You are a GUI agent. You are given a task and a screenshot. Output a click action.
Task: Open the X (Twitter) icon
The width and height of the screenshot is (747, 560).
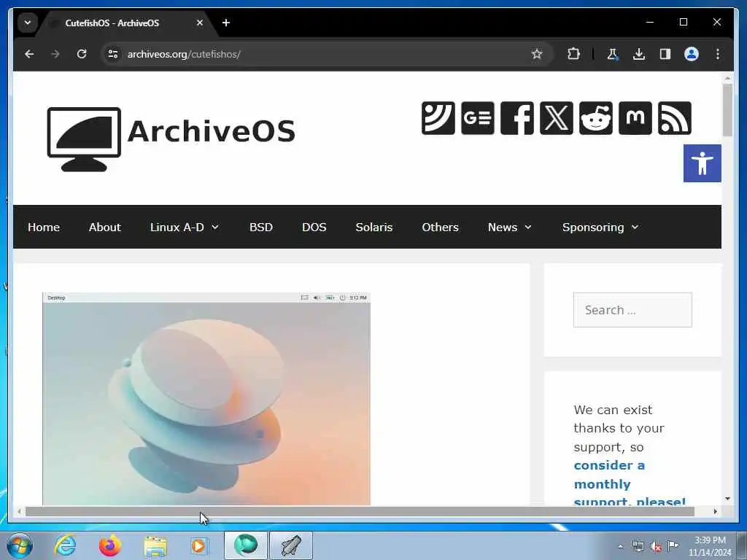click(557, 118)
